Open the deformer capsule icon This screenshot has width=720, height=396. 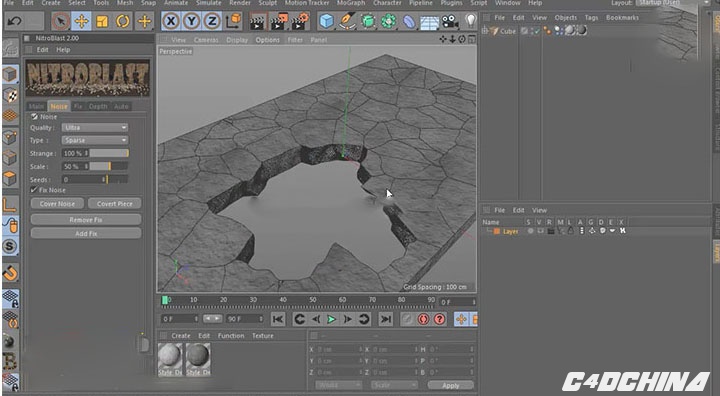point(409,21)
